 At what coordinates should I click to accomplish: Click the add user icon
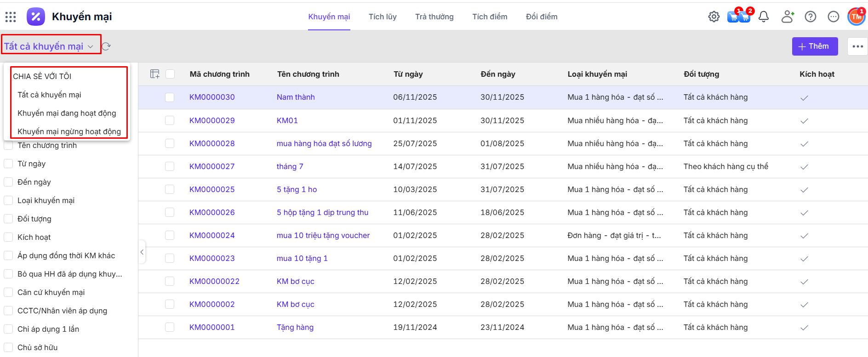[788, 17]
